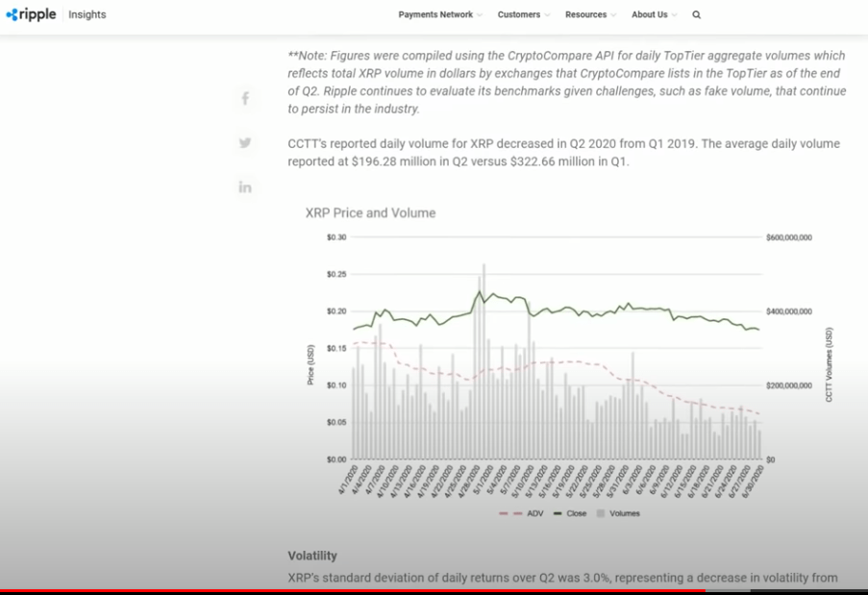Share the article on Facebook
The width and height of the screenshot is (868, 595).
click(x=245, y=98)
